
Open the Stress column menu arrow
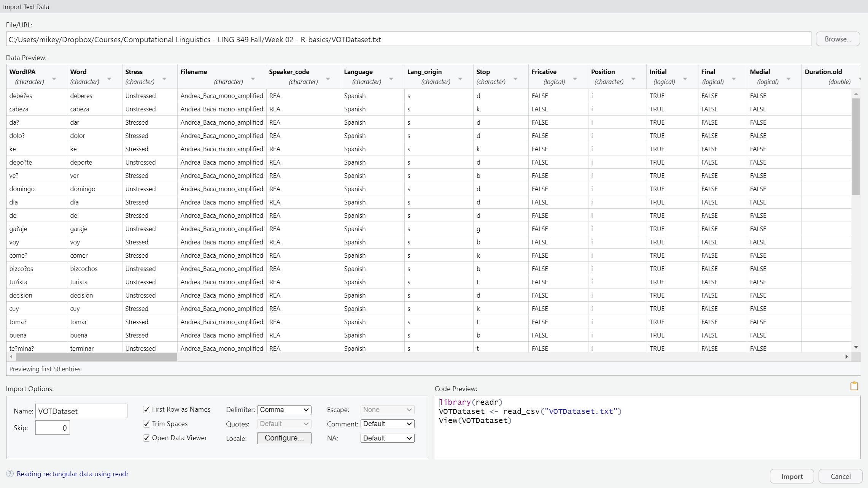click(x=164, y=78)
